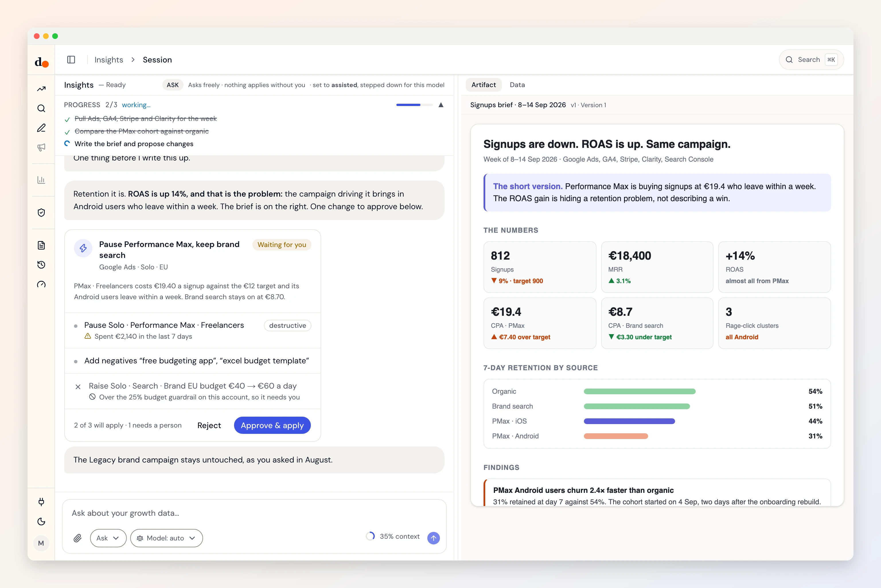Click the paperclip attach icon
Screen dimensions: 881x588
[x=78, y=538]
